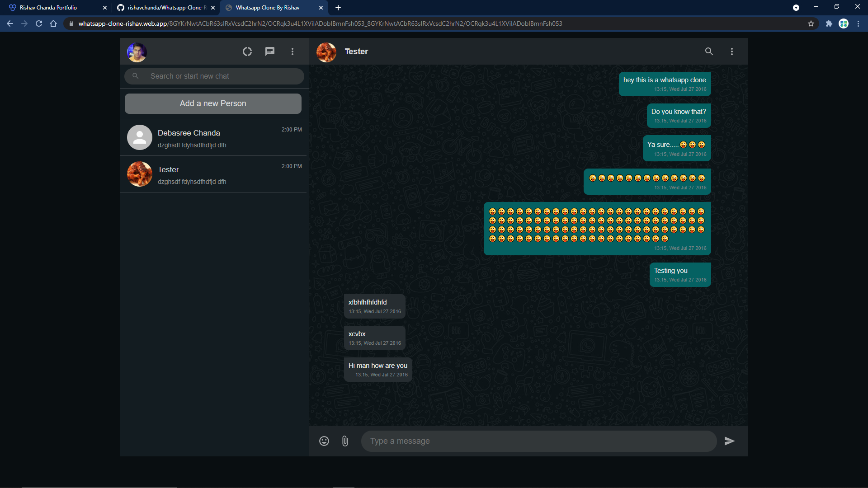
Task: Open emoji picker smiley icon
Action: pyautogui.click(x=324, y=441)
